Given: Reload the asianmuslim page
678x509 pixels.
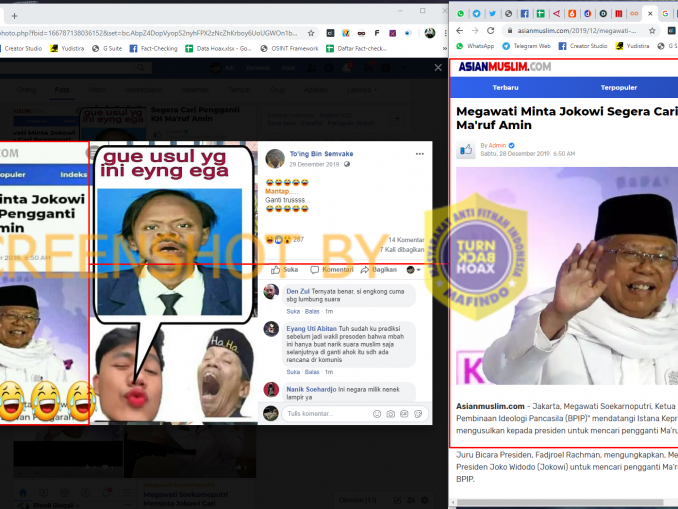Looking at the screenshot, I should [x=490, y=31].
